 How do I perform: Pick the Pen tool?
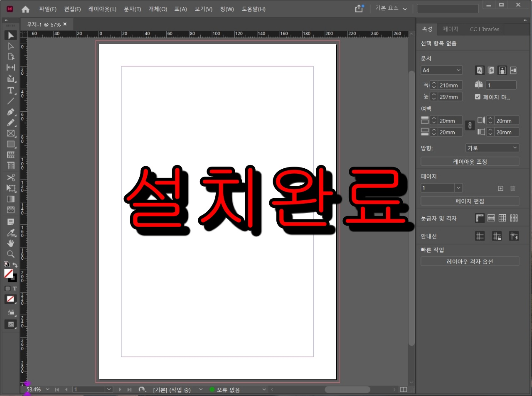click(10, 112)
